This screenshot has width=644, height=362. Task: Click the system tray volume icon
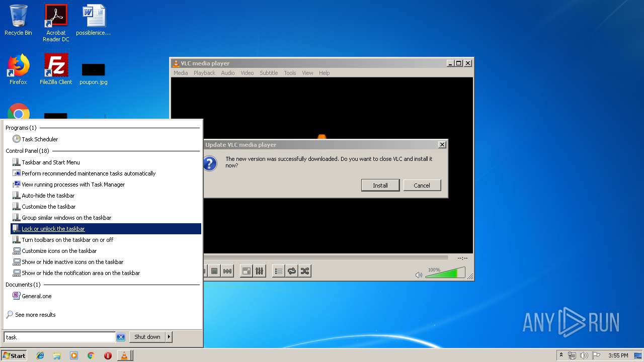pos(584,355)
